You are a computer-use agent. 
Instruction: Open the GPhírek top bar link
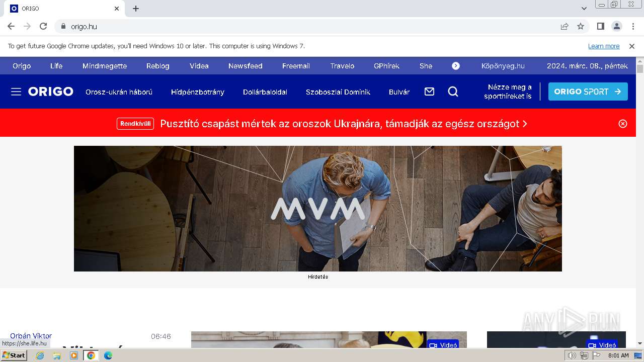pos(386,66)
